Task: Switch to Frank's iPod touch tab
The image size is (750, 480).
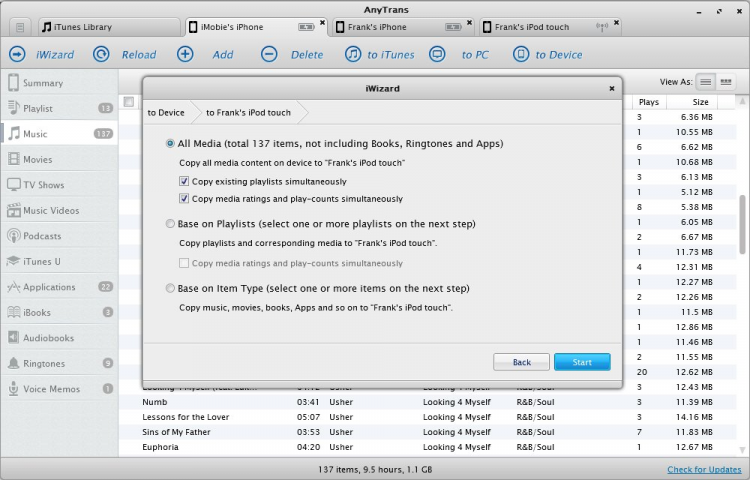Action: coord(549,27)
